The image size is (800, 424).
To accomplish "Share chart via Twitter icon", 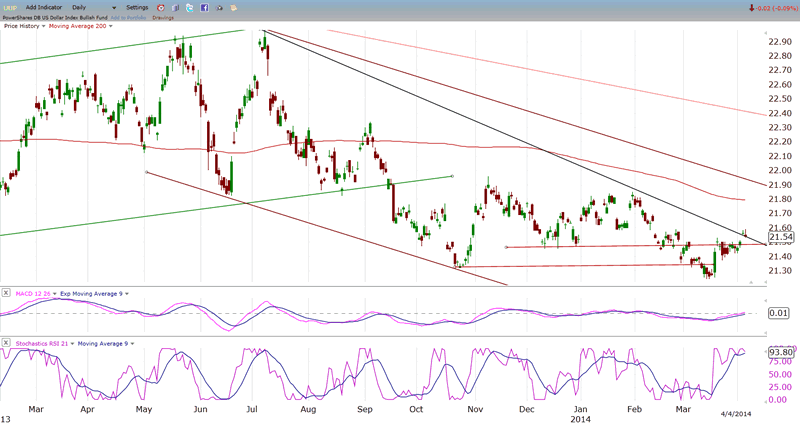I will [190, 7].
